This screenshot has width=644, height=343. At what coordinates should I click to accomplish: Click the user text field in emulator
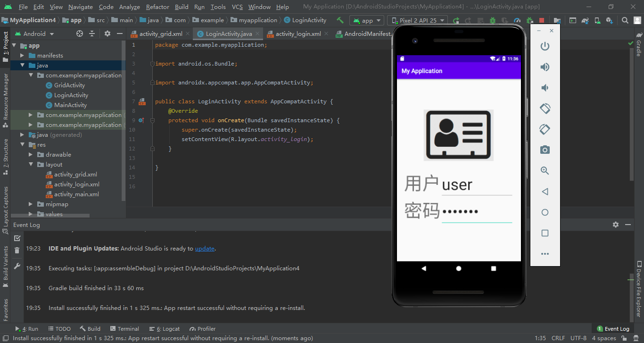pos(477,184)
